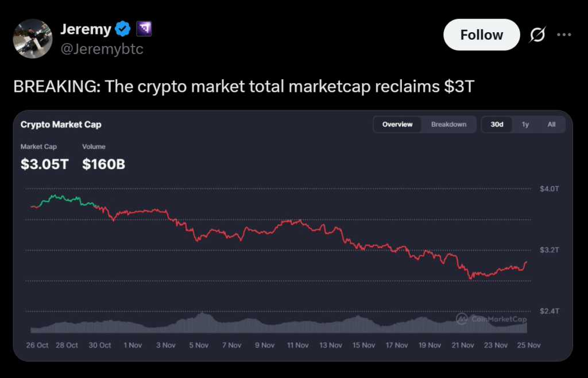Image resolution: width=588 pixels, height=378 pixels.
Task: Click the Grok slash-circle icon
Action: coord(537,35)
